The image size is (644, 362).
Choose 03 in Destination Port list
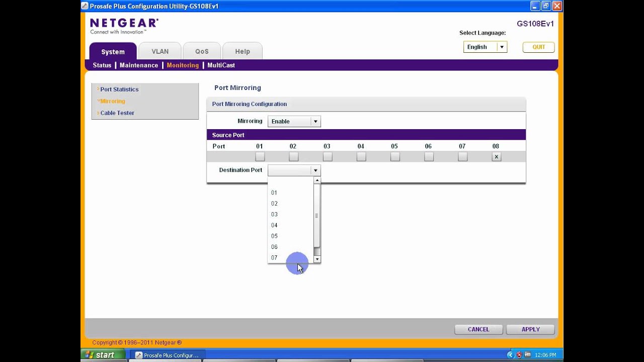point(291,215)
